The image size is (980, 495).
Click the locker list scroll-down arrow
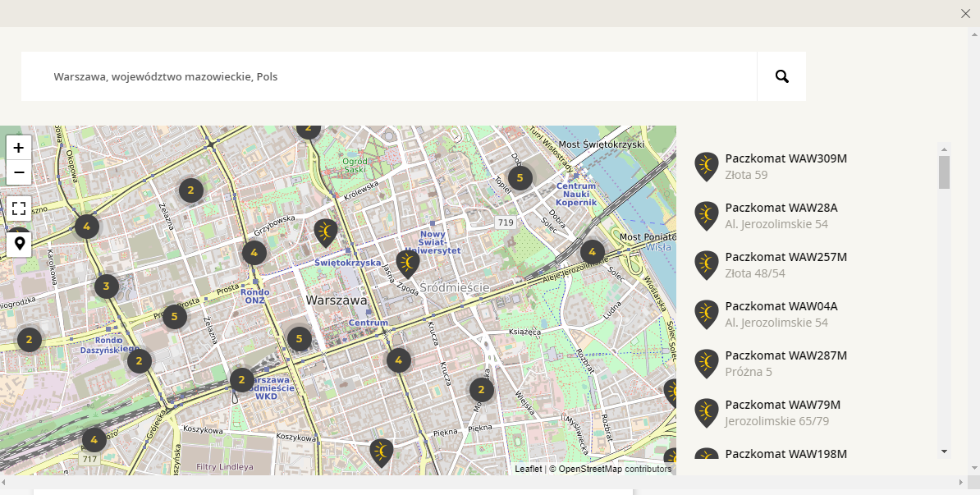coord(945,451)
